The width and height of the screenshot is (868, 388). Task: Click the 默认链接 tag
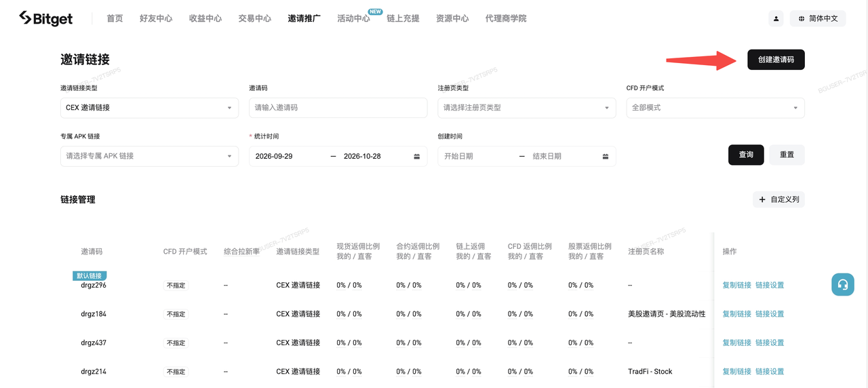coord(90,275)
